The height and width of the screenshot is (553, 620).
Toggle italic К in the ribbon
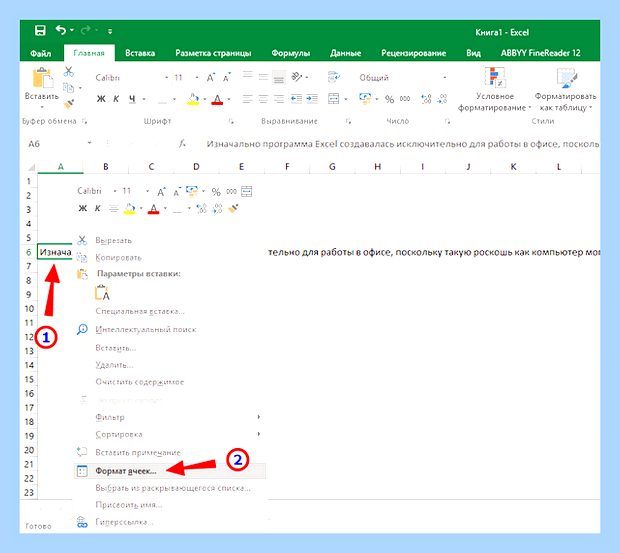(x=116, y=99)
